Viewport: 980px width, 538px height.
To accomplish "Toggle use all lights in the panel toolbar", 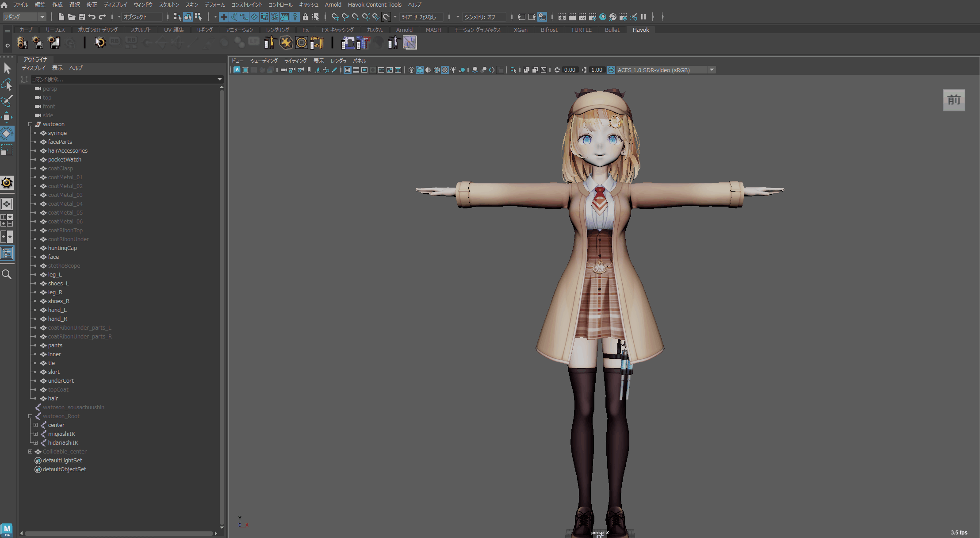I will click(453, 70).
